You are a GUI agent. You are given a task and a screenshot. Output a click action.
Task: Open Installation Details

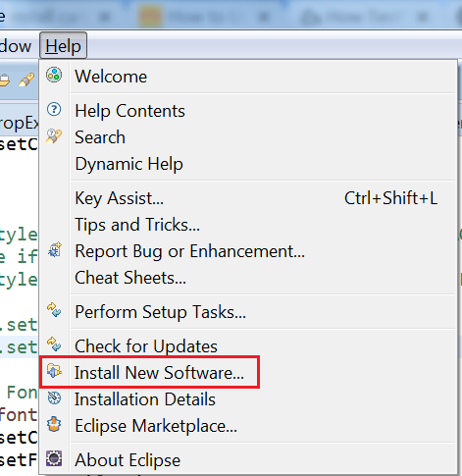(x=247, y=399)
